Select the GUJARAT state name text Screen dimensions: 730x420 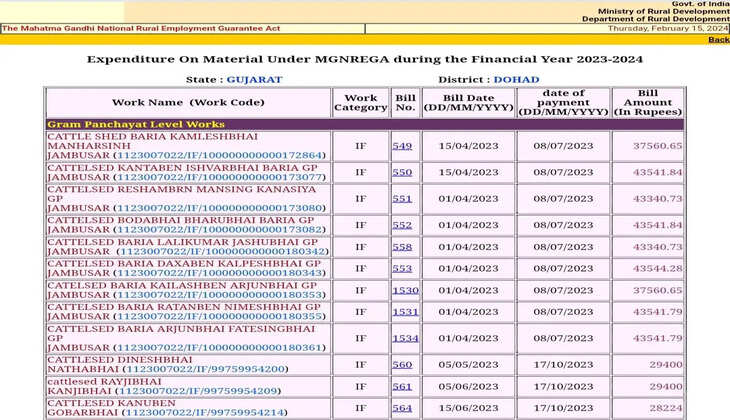pyautogui.click(x=254, y=80)
